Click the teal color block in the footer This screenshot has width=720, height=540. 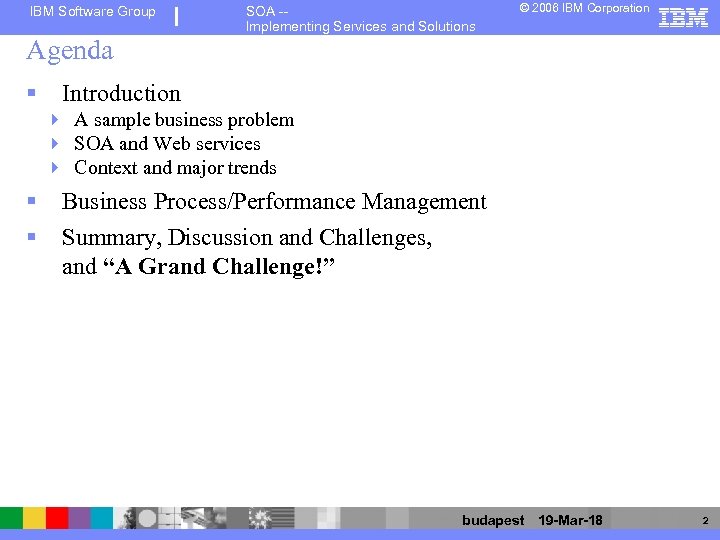point(101,518)
